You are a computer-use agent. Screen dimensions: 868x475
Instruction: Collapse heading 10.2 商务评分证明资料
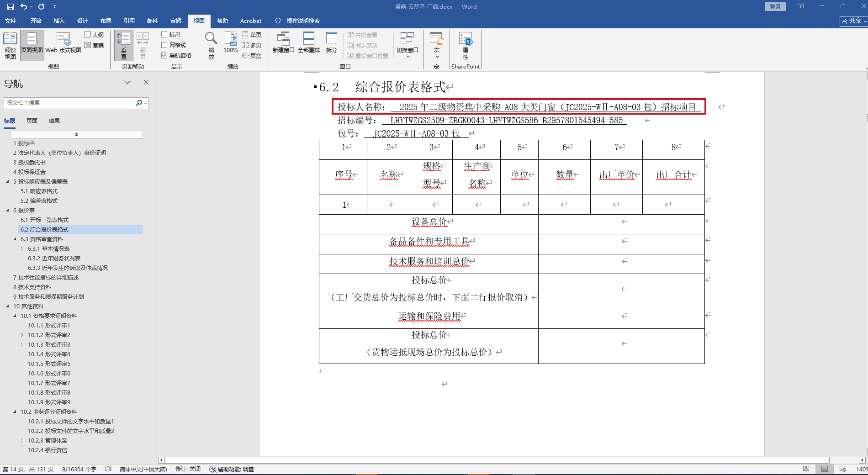[15, 412]
